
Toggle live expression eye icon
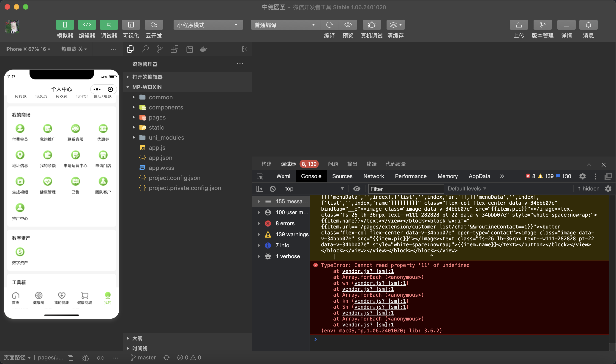(357, 189)
